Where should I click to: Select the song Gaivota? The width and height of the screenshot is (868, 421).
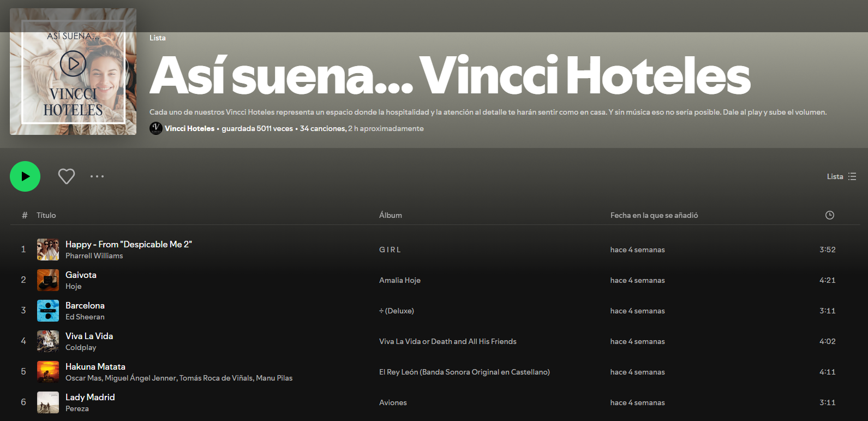(x=81, y=275)
